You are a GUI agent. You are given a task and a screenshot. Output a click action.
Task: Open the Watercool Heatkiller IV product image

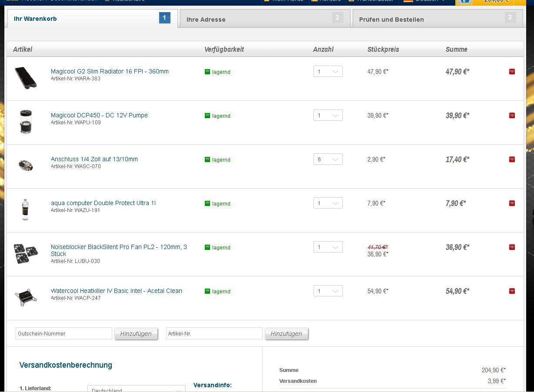26,297
